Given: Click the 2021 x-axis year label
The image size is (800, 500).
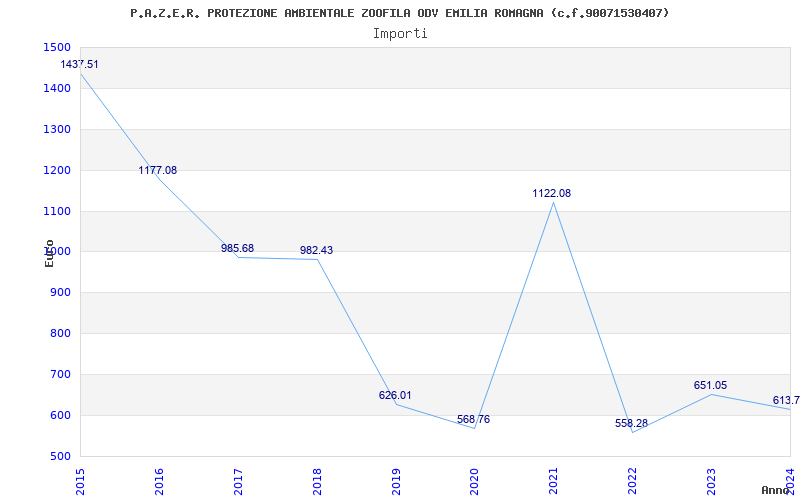Looking at the screenshot, I should click(x=554, y=482).
